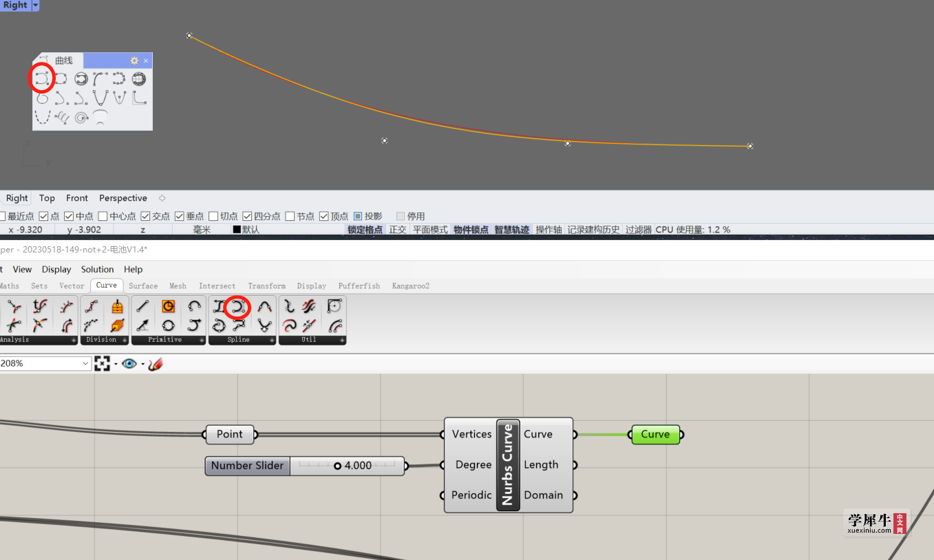The height and width of the screenshot is (560, 934).
Task: Pick the Line SDL arrow component
Action: tap(142, 325)
